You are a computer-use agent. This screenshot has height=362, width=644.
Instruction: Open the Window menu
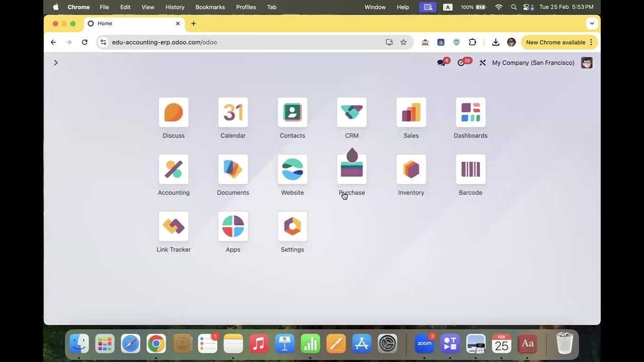point(375,7)
